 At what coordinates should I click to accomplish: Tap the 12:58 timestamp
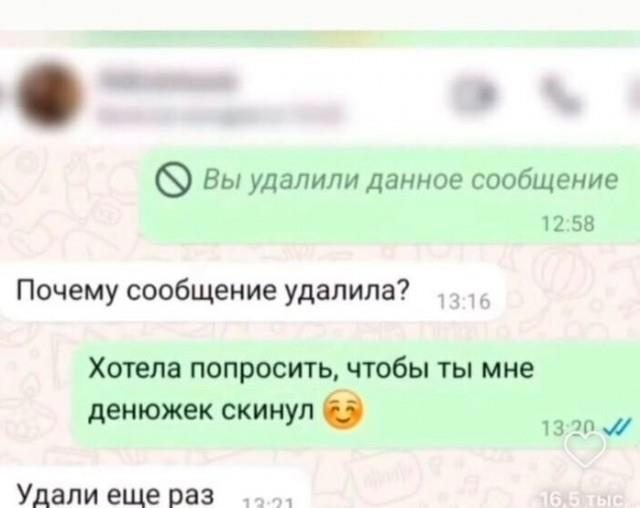[x=568, y=224]
